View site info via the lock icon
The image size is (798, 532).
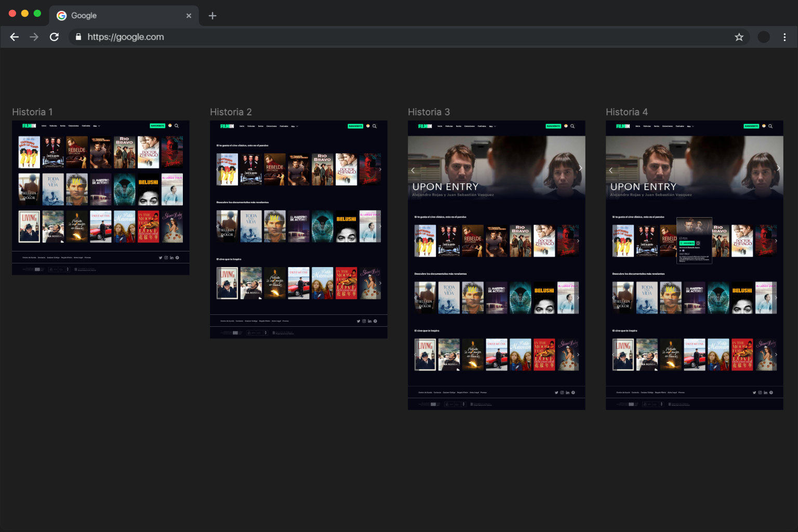click(78, 37)
